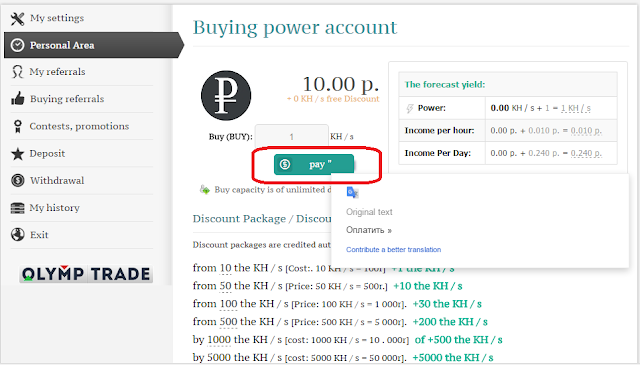The width and height of the screenshot is (640, 365).
Task: Click the Income Per Day label
Action: [x=438, y=153]
